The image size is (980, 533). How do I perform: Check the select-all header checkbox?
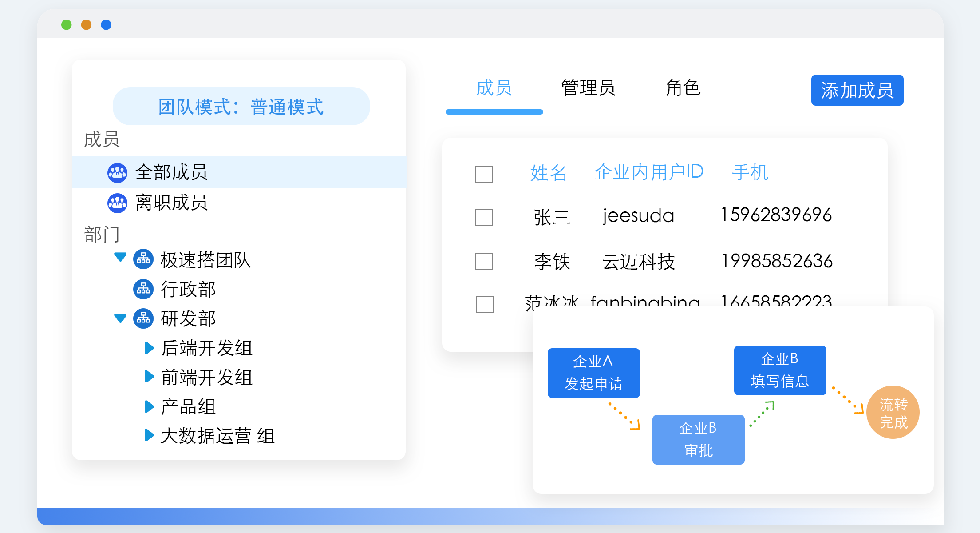coord(484,174)
